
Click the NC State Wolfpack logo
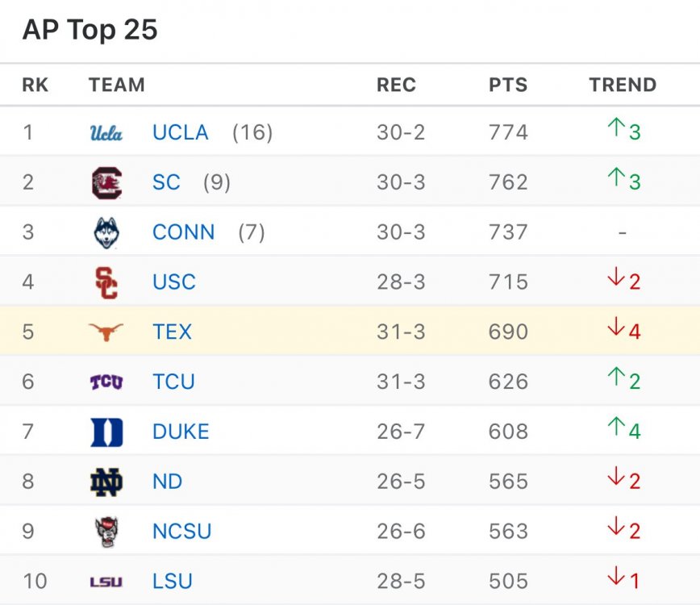pyautogui.click(x=106, y=532)
